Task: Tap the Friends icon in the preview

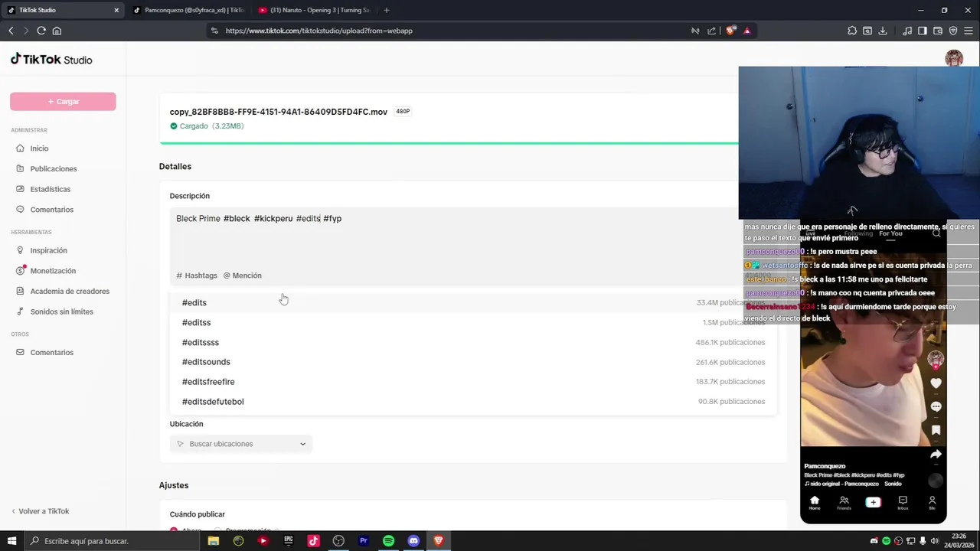Action: click(844, 503)
